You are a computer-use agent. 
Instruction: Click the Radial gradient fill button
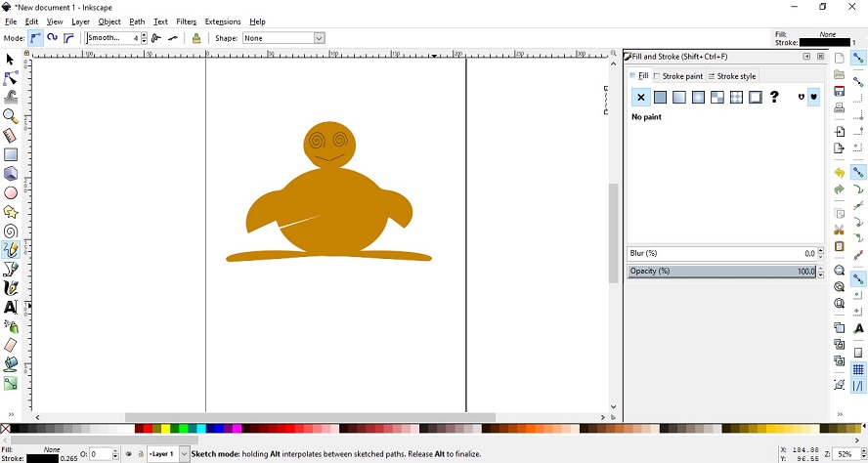coord(698,98)
